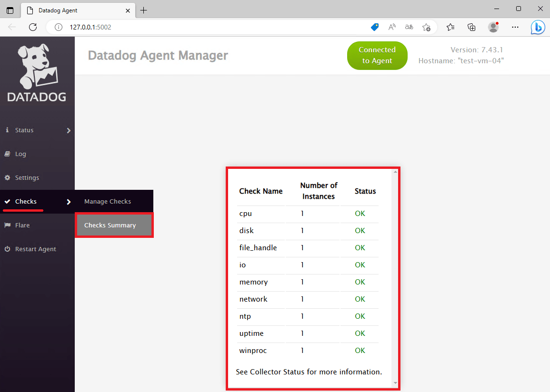The image size is (550, 392).
Task: Select the Checks menu item
Action: click(37, 201)
